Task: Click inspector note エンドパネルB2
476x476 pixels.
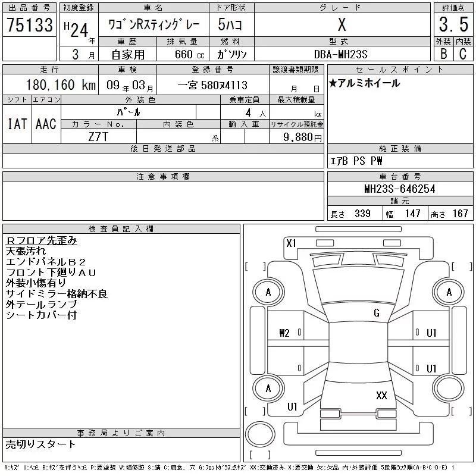Action: [x=46, y=262]
